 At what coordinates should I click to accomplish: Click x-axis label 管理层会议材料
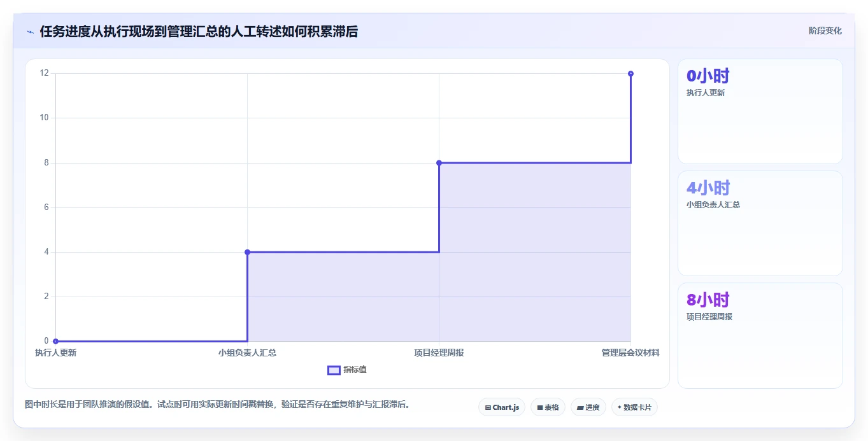[630, 353]
